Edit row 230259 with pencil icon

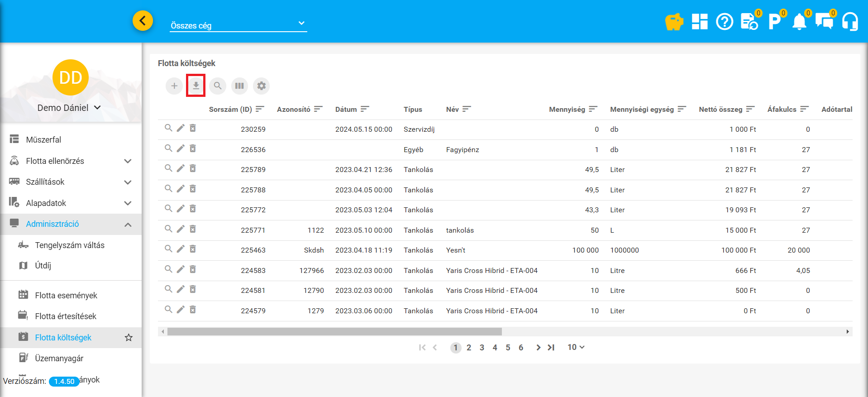181,128
